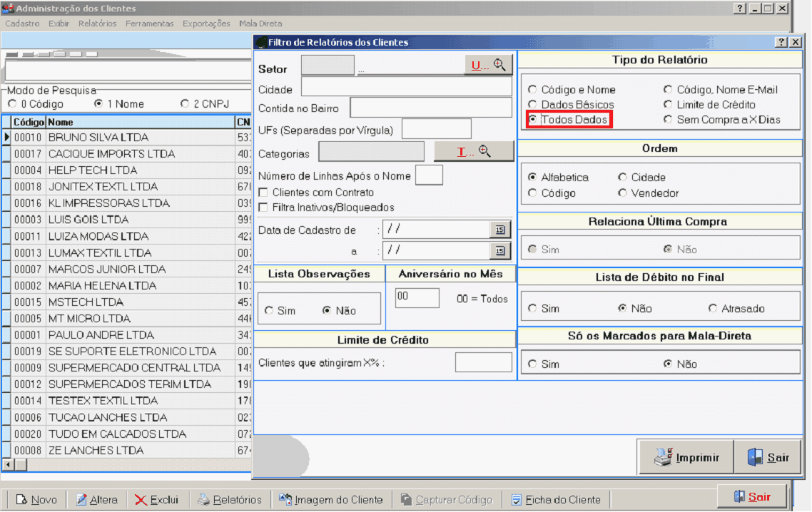Choose Cidade as the sort order
The width and height of the screenshot is (812, 512).
(x=623, y=177)
